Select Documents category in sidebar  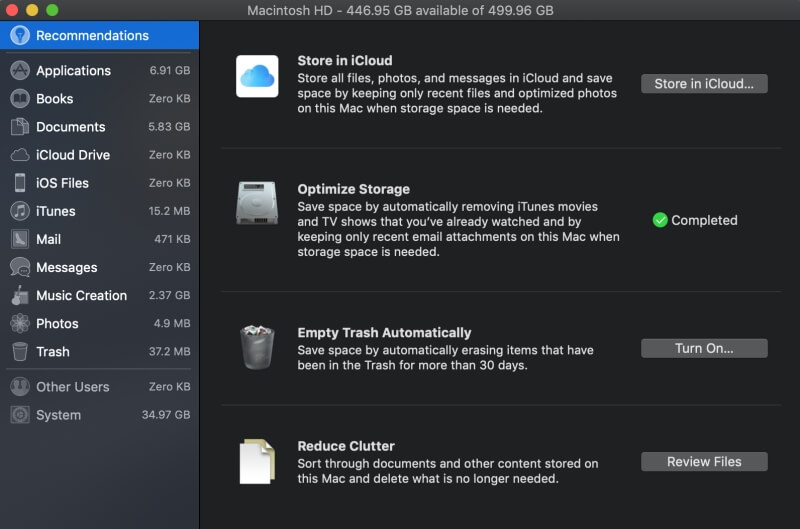point(70,127)
